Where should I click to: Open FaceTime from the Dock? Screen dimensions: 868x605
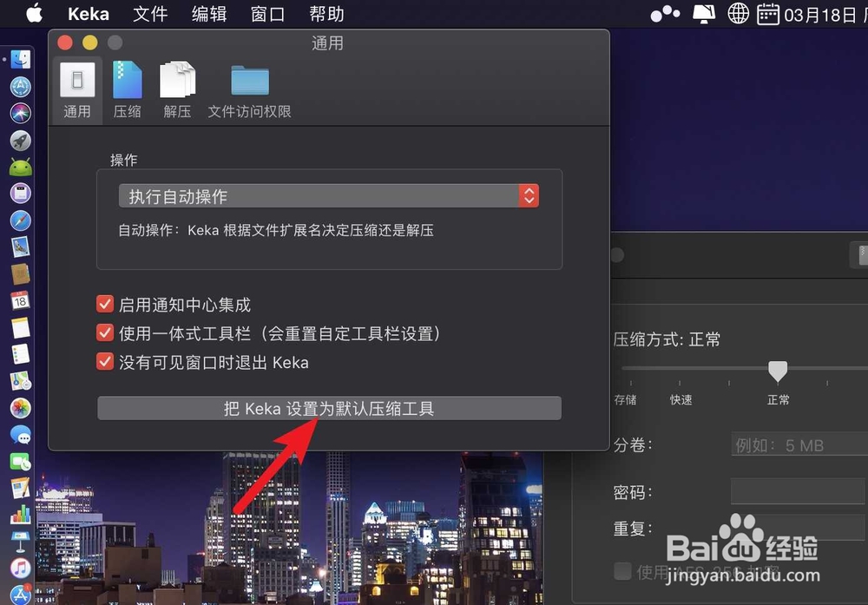coord(21,462)
